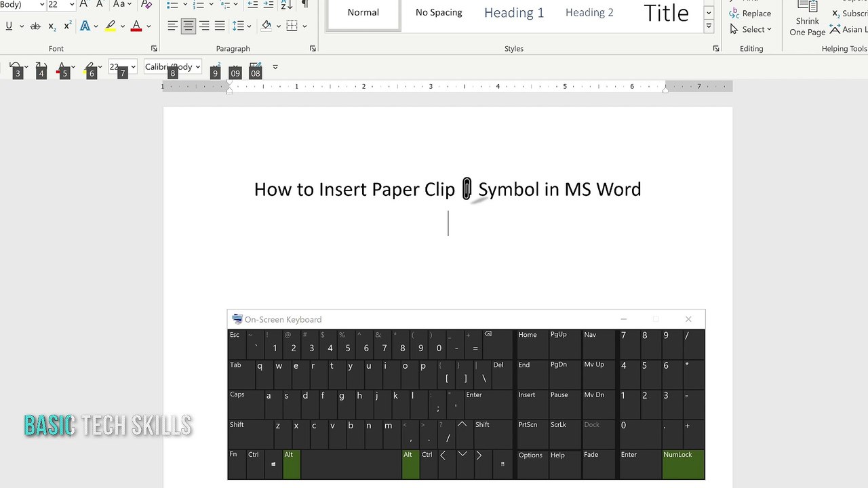Decrease the paragraph indent

click(x=253, y=4)
